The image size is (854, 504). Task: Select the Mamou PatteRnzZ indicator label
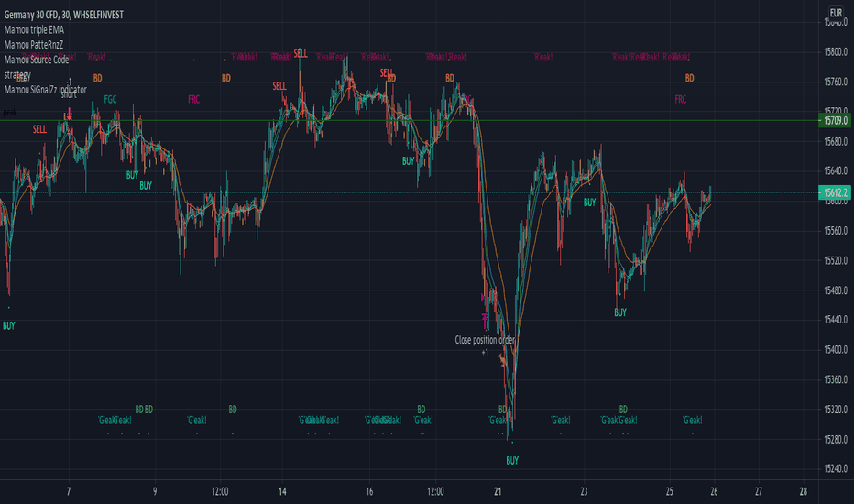pyautogui.click(x=34, y=45)
